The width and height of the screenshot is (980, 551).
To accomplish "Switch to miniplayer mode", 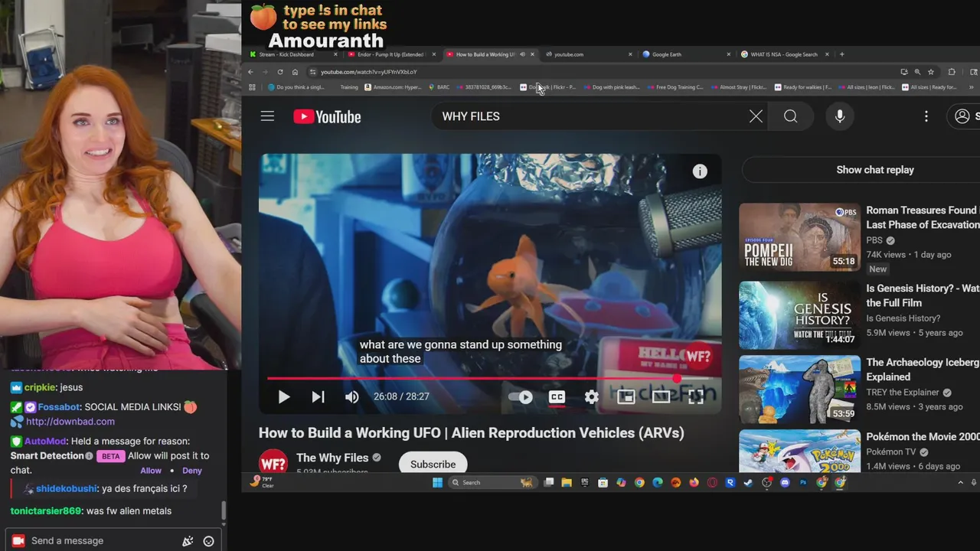I will 626,396.
